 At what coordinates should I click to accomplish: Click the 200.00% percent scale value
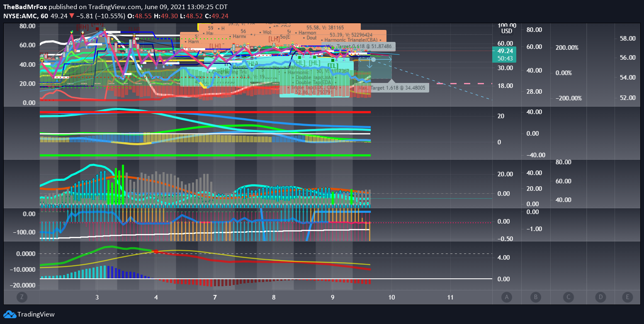[566, 48]
